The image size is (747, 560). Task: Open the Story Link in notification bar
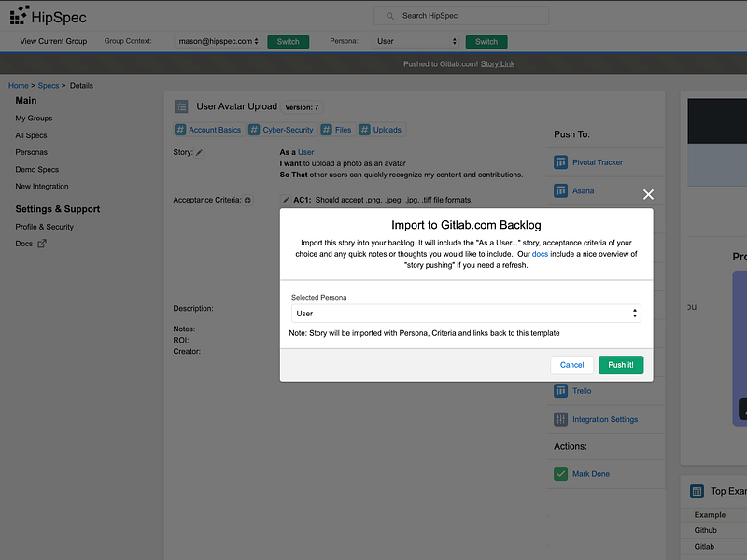pos(498,63)
